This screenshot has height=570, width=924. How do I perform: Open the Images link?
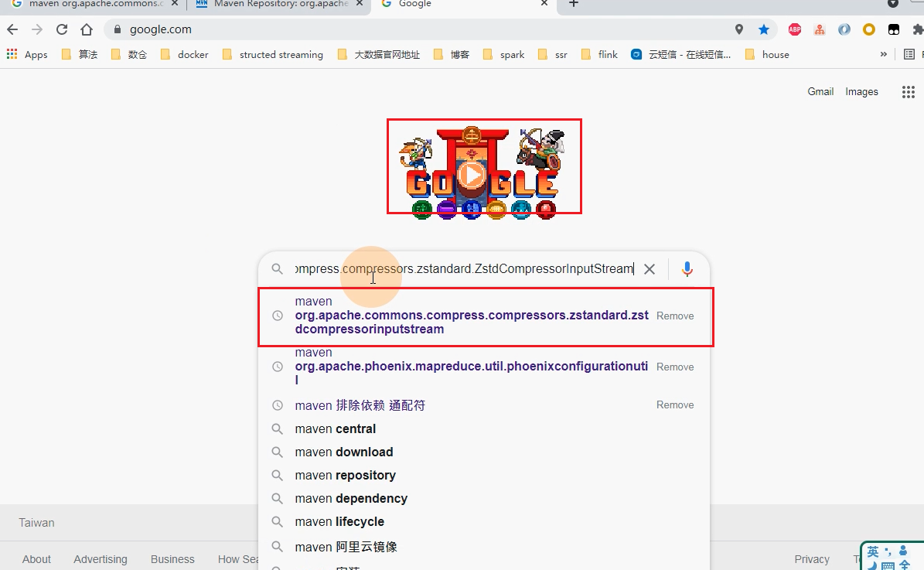point(861,91)
